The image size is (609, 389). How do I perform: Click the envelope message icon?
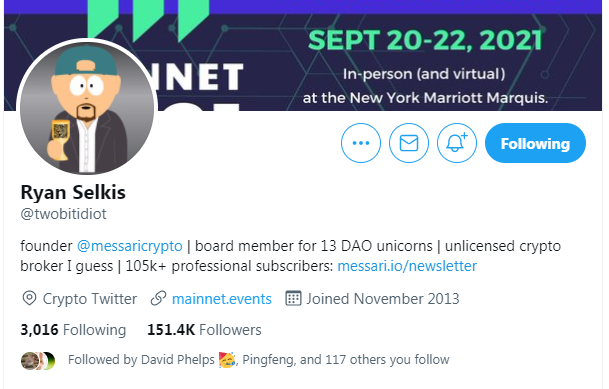[409, 143]
